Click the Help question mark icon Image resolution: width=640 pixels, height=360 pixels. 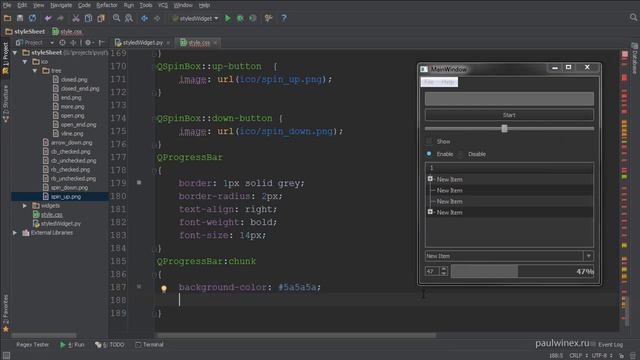[284, 18]
